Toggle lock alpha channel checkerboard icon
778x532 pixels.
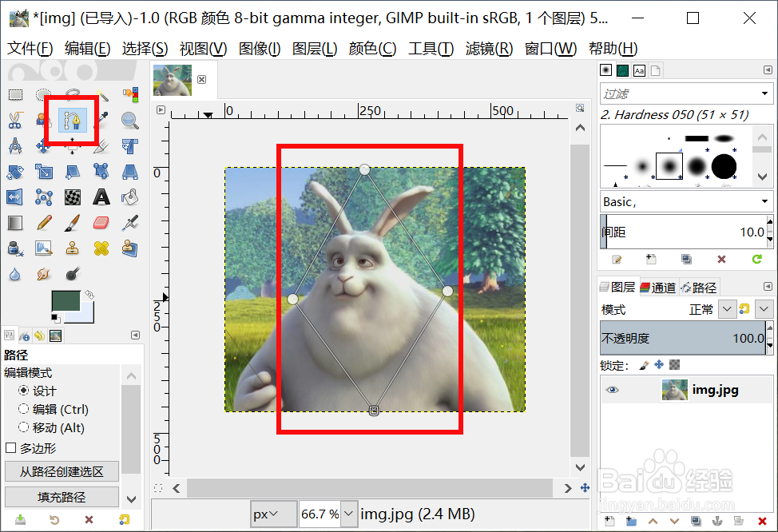tap(674, 365)
